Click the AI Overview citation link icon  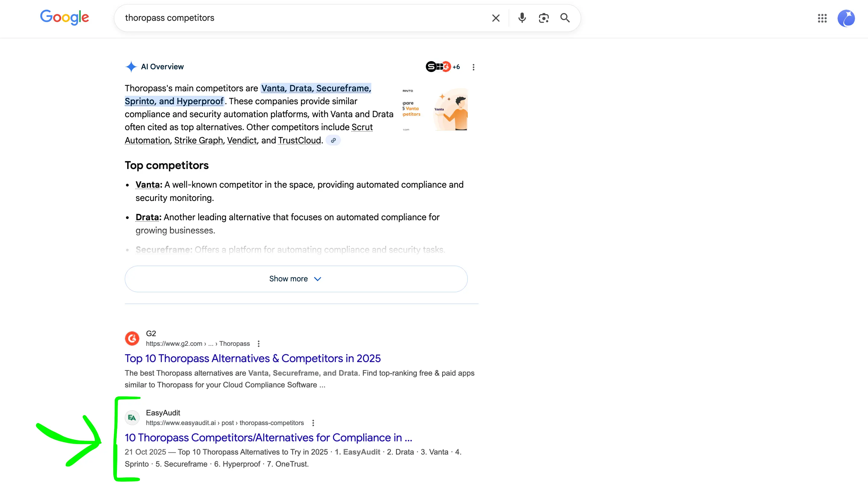click(333, 140)
